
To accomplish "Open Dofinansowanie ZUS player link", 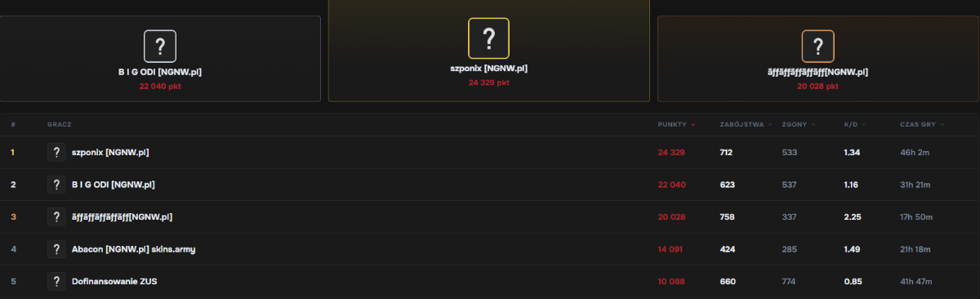I will 114,281.
